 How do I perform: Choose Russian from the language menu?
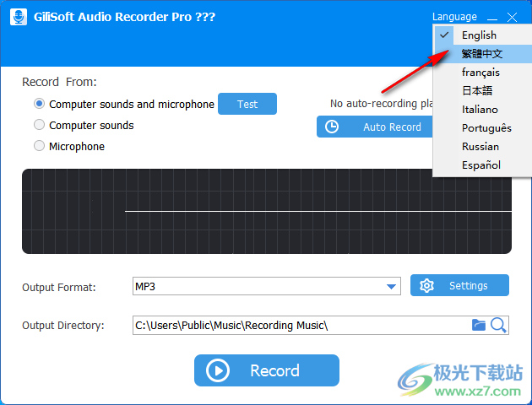tap(482, 147)
